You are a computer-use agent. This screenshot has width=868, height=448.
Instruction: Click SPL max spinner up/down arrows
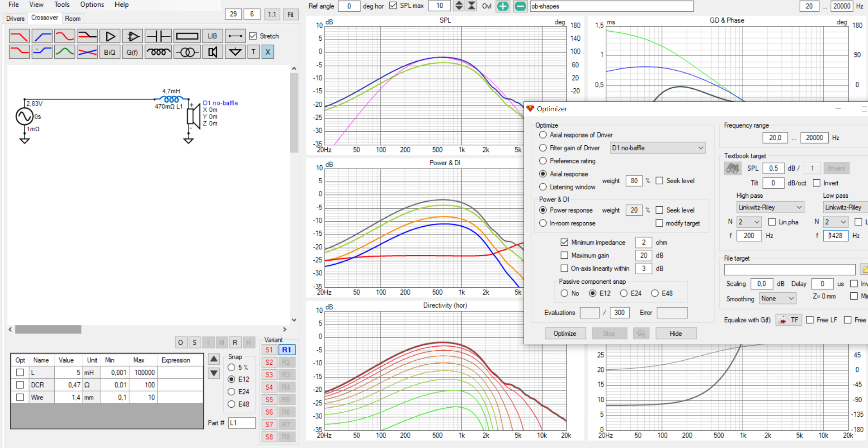tap(459, 6)
